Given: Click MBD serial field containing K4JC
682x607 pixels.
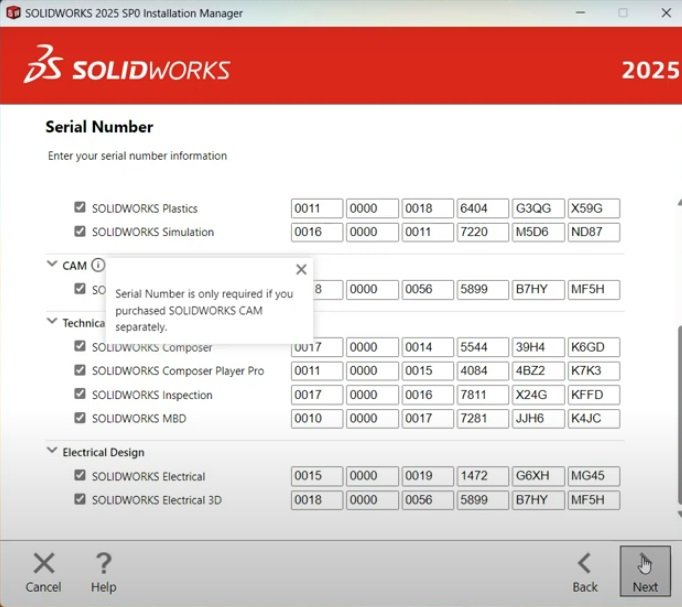Looking at the screenshot, I should 594,419.
